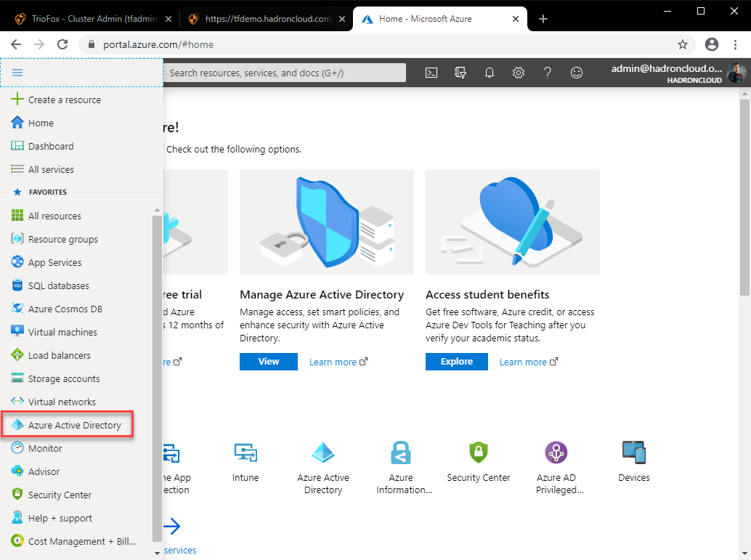Click View for Manage Azure Active Directory

(x=269, y=362)
